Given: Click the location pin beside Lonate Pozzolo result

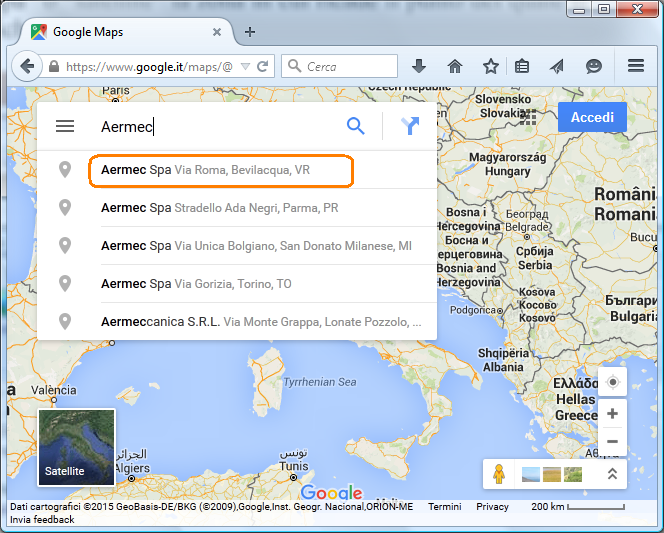Looking at the screenshot, I should pyautogui.click(x=65, y=322).
